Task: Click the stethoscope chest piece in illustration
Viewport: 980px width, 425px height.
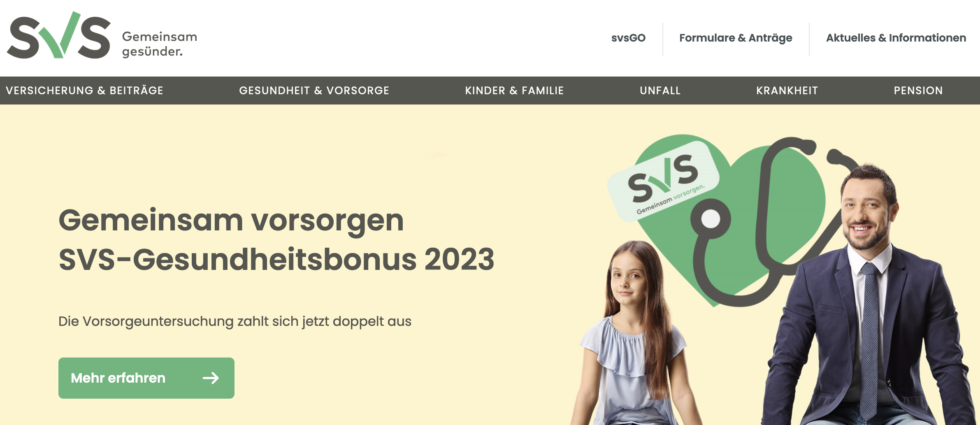Action: (711, 219)
